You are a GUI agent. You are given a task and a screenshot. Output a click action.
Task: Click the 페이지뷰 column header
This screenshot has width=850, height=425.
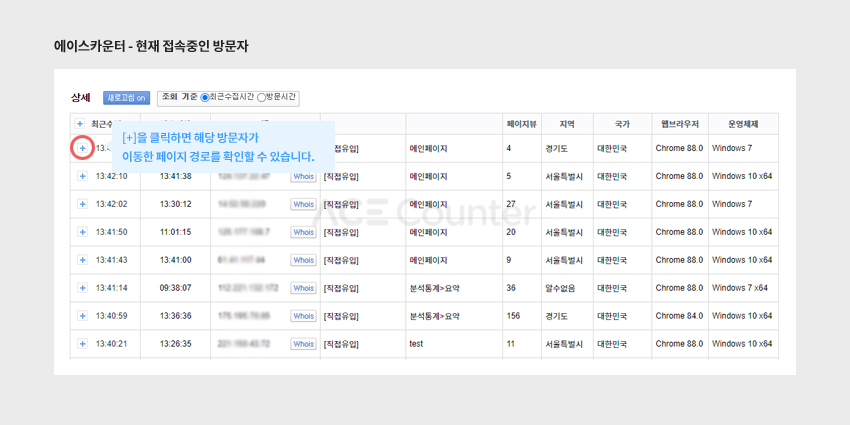click(x=521, y=124)
